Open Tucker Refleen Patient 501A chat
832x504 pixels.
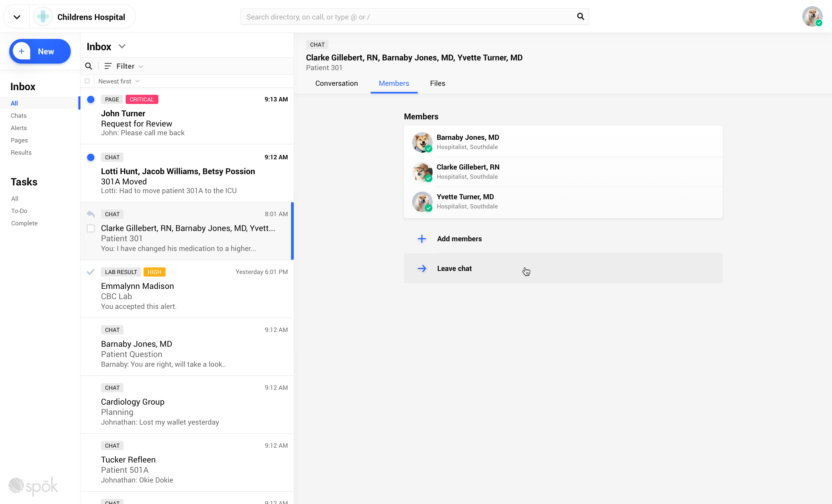187,463
